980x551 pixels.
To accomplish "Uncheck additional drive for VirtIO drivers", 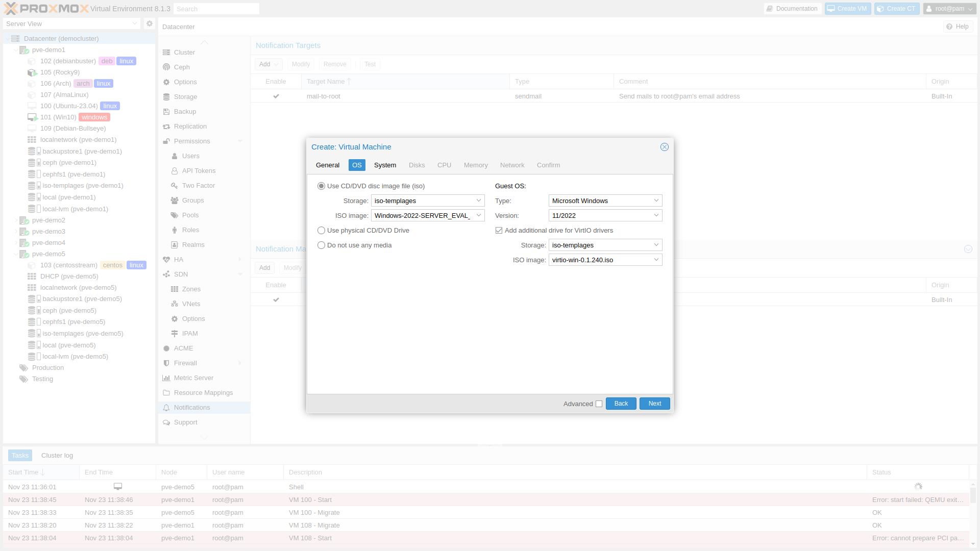I will pos(499,231).
